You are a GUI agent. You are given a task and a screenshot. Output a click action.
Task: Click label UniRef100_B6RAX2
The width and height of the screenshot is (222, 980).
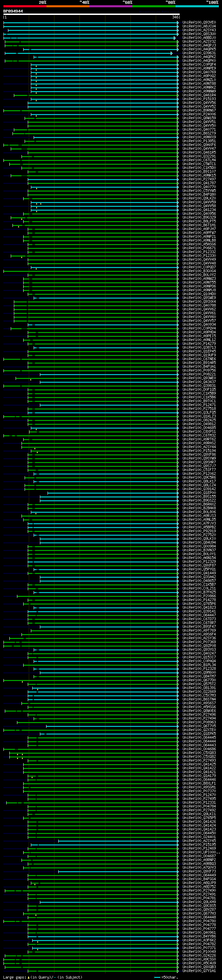pos(199,504)
